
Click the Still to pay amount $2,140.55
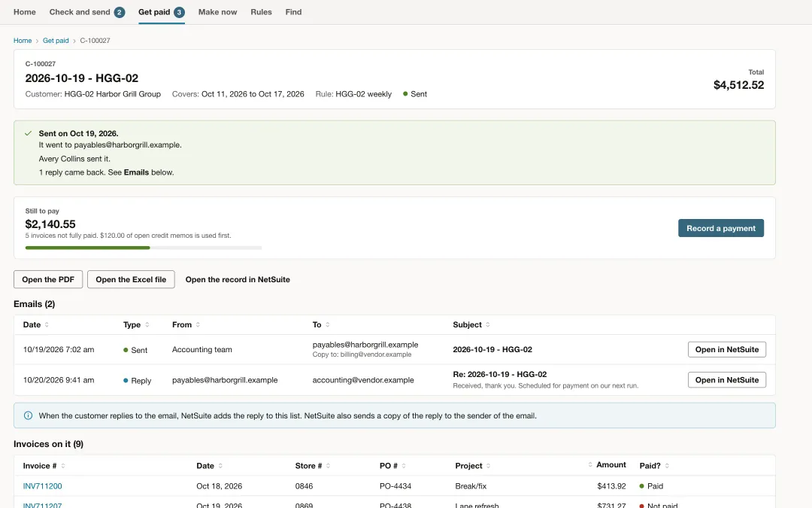[x=50, y=224]
